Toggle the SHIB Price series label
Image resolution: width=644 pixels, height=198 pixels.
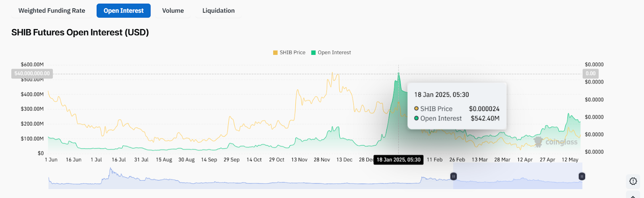(293, 53)
